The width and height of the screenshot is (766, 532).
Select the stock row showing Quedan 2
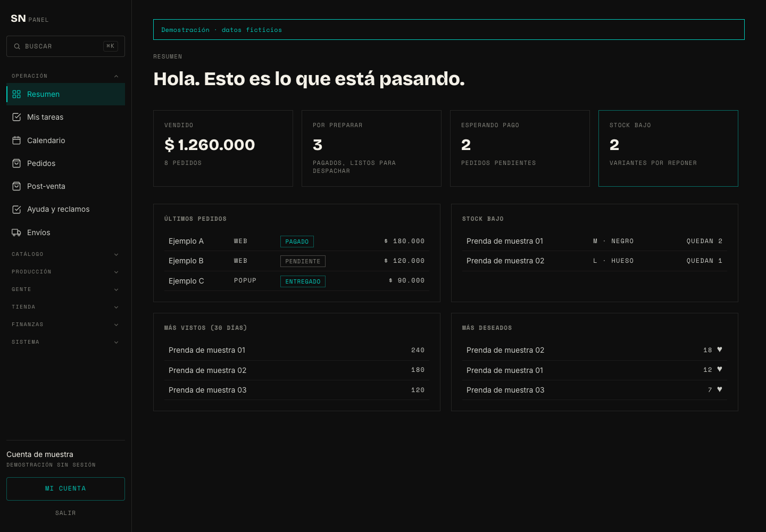595,241
